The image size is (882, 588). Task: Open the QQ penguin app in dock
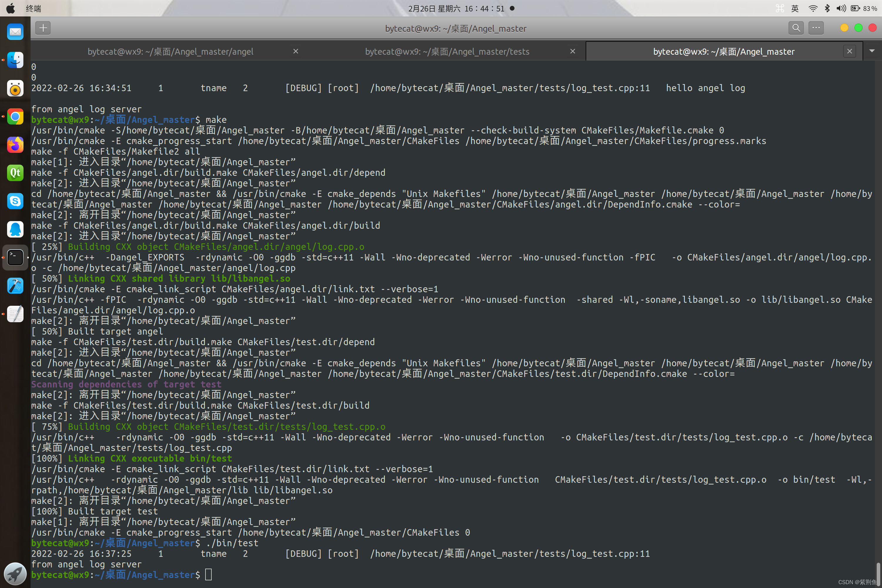tap(15, 229)
